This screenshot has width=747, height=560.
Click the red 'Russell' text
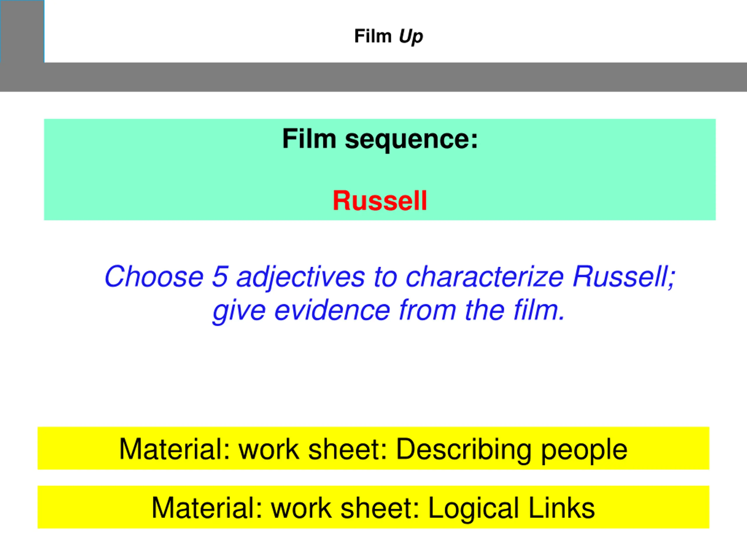[380, 200]
